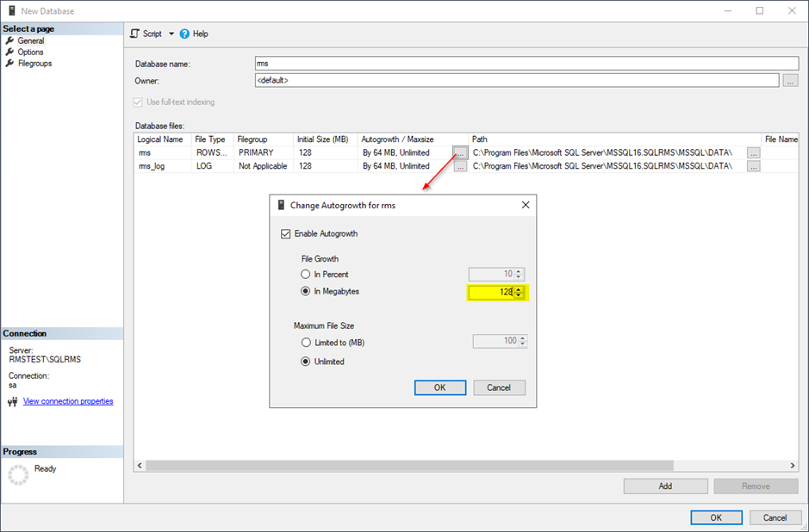
Task: Select the In Percent radio button
Action: click(x=306, y=275)
